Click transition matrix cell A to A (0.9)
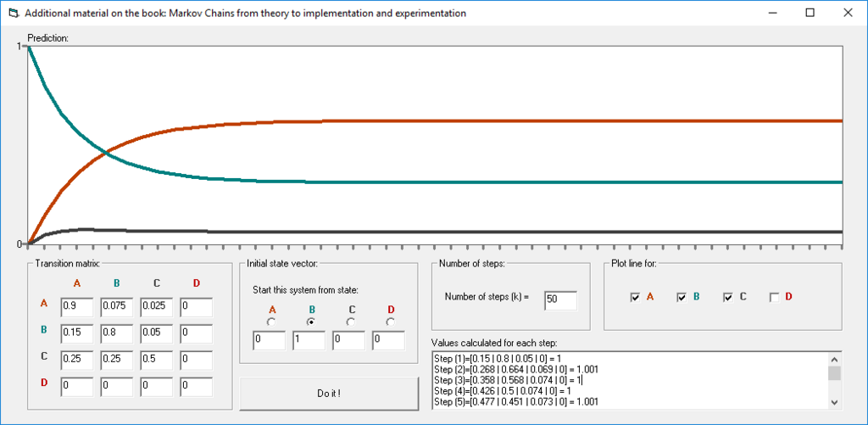 tap(77, 306)
